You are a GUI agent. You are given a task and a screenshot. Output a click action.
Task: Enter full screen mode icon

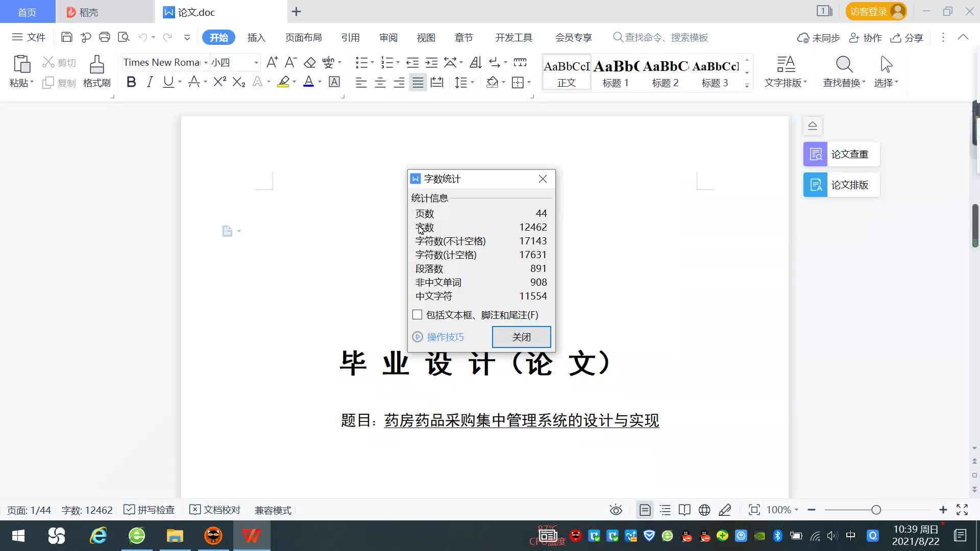(x=962, y=510)
